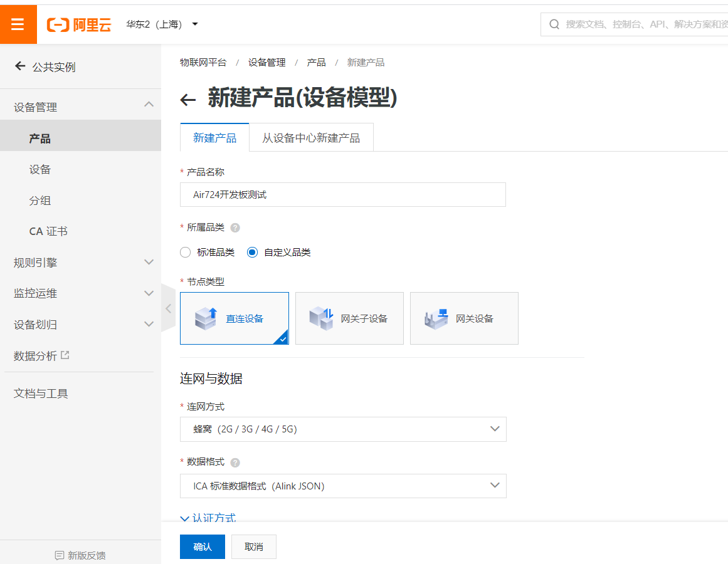Screen dimensions: 728x564
Task: Open 设备 in the sidebar menu
Action: 41,169
